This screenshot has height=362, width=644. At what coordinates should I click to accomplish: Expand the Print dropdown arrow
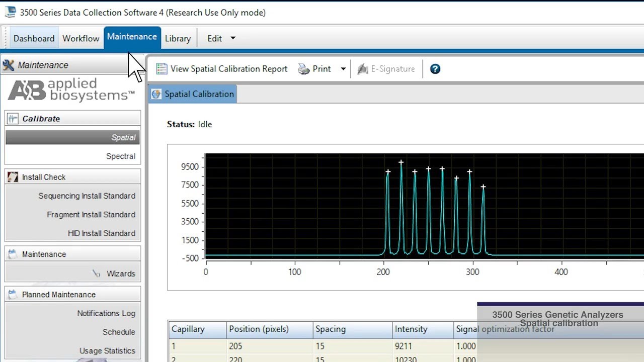point(343,69)
